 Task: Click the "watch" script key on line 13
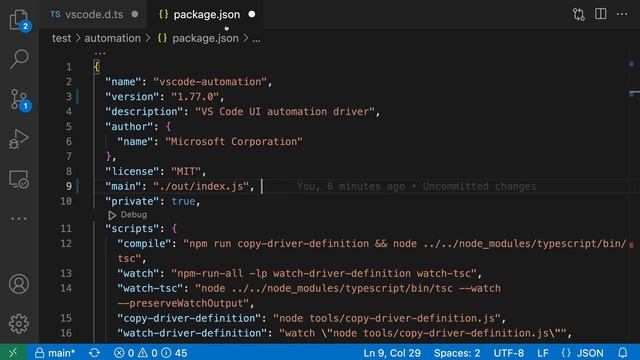pyautogui.click(x=138, y=273)
